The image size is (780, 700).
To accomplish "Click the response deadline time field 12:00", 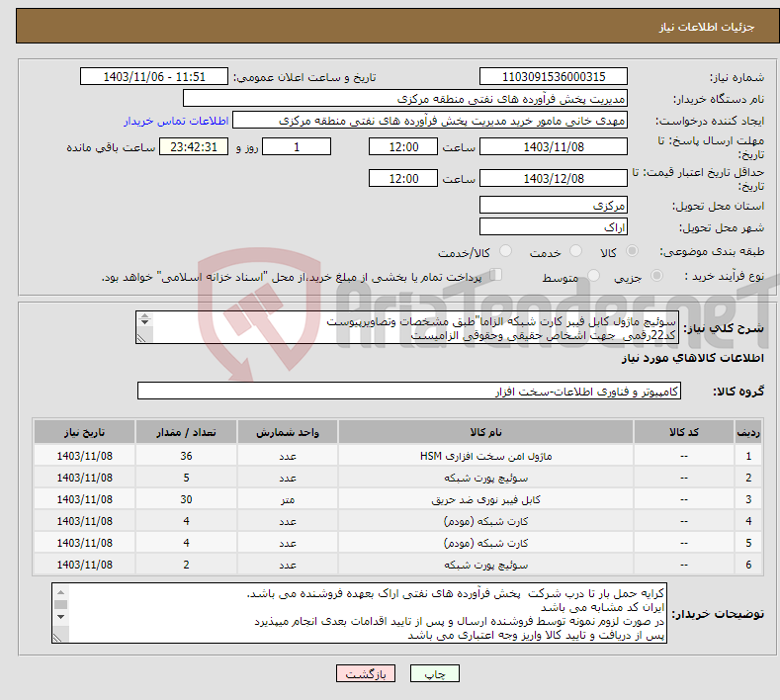I will 403,146.
